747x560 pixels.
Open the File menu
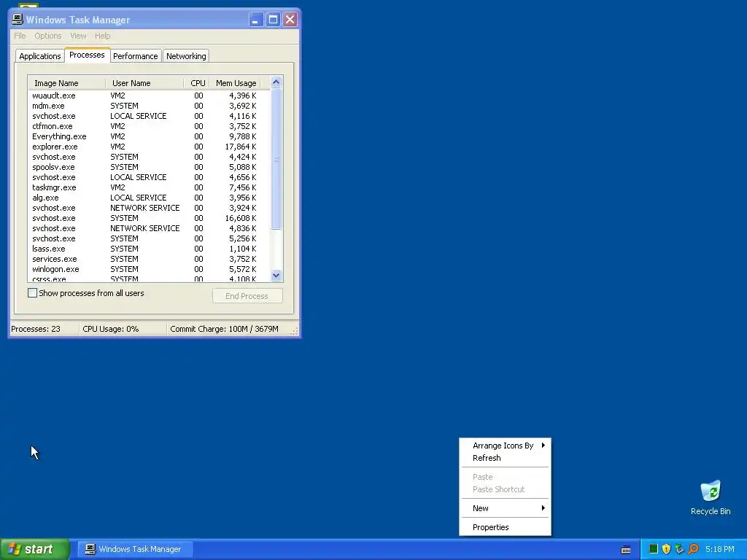(20, 36)
